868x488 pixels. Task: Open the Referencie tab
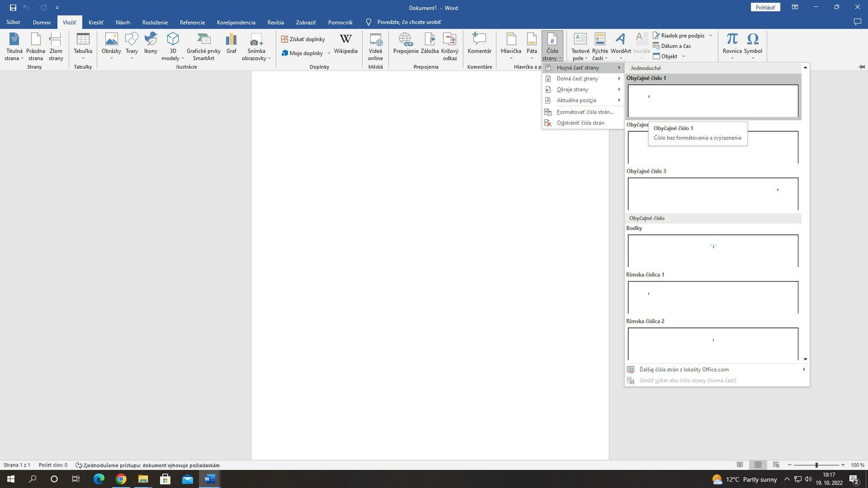tap(192, 23)
